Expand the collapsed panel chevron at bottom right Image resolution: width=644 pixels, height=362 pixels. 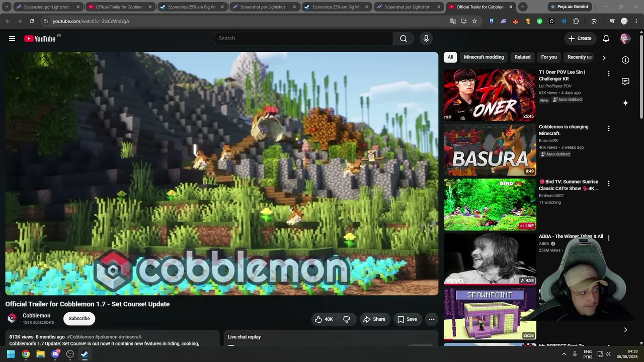click(x=625, y=330)
